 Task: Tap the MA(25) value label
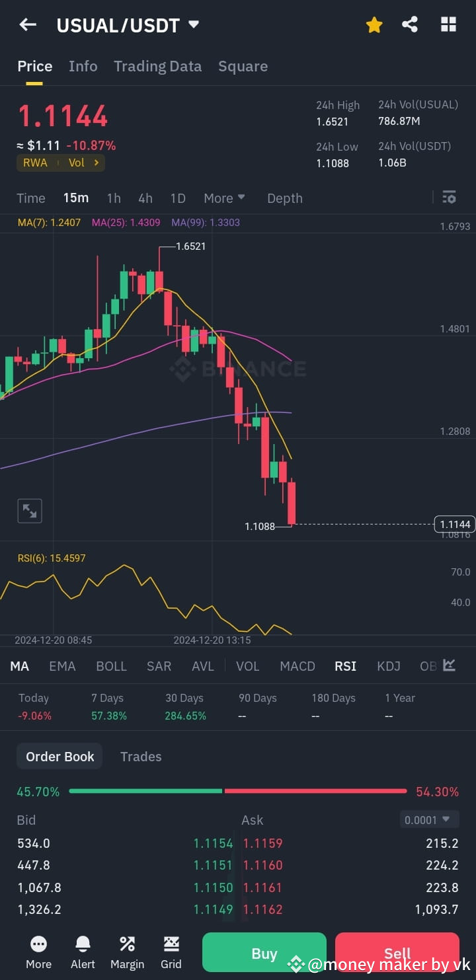pyautogui.click(x=126, y=223)
